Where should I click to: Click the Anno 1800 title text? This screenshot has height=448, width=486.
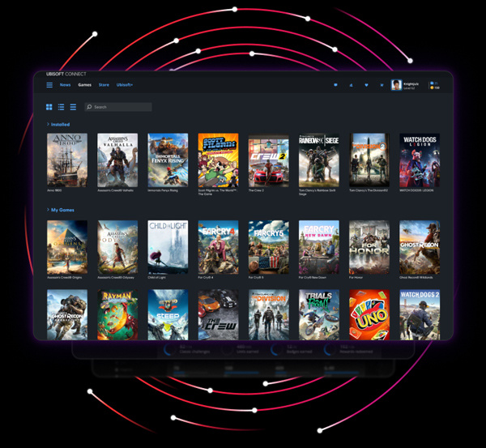click(x=54, y=190)
